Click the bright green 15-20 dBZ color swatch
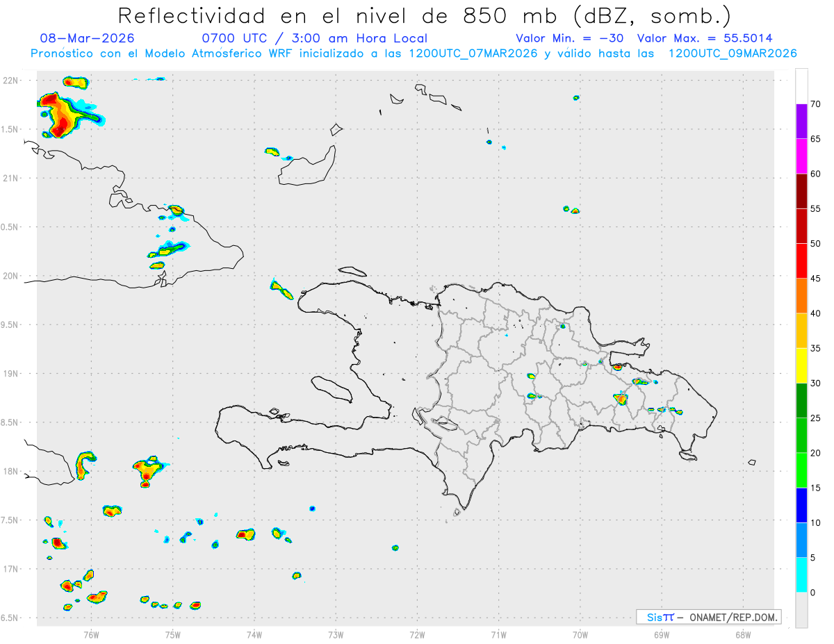This screenshot has height=644, width=834. 801,470
